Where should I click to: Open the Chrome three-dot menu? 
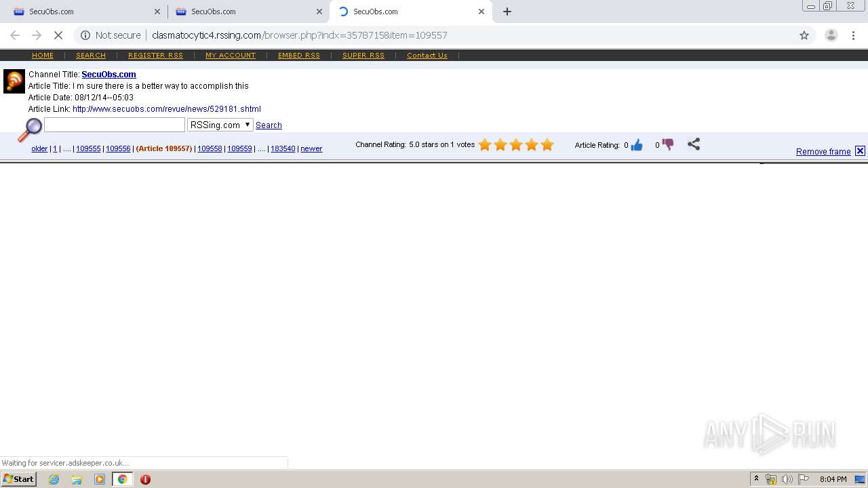pos(853,35)
